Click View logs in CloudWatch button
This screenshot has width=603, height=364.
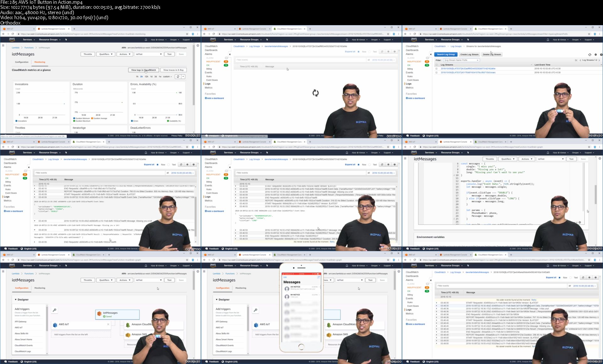144,70
